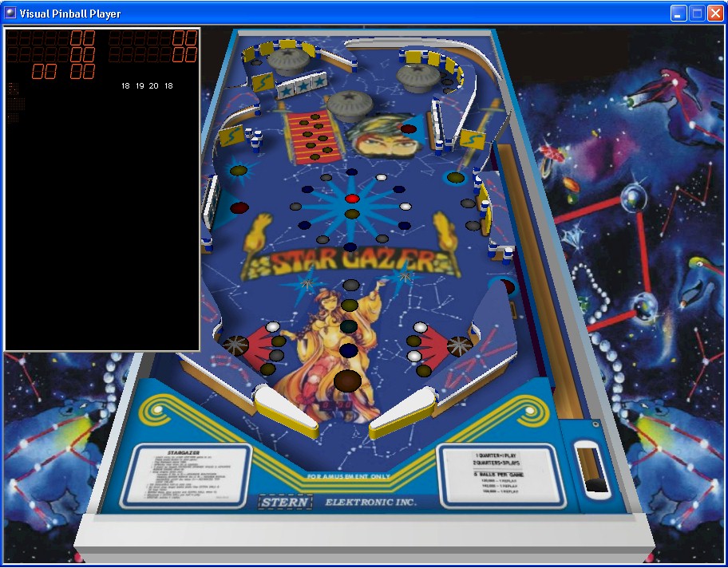Viewport: 728px width, 568px height.
Task: Click the right spoked star rollover button
Action: [x=460, y=346]
